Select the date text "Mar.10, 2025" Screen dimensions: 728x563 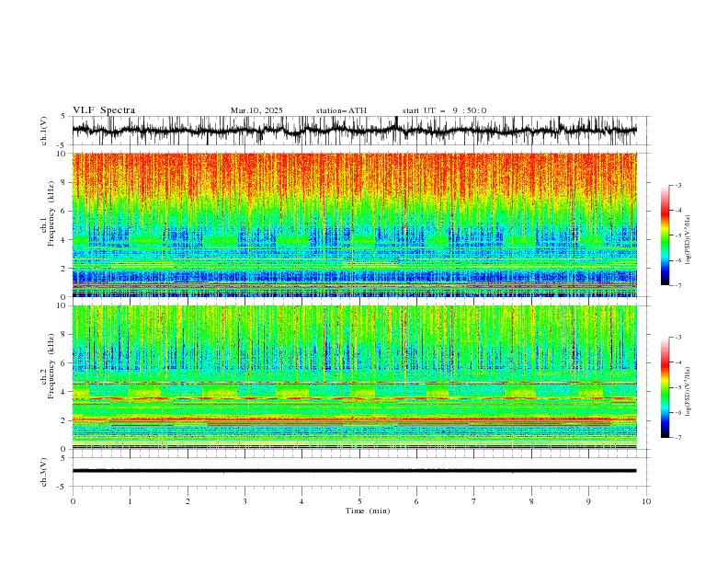(256, 110)
